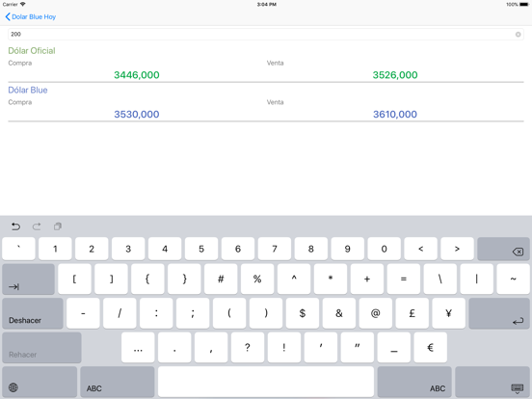Tap the forward slash key
The image size is (532, 399).
click(120, 313)
